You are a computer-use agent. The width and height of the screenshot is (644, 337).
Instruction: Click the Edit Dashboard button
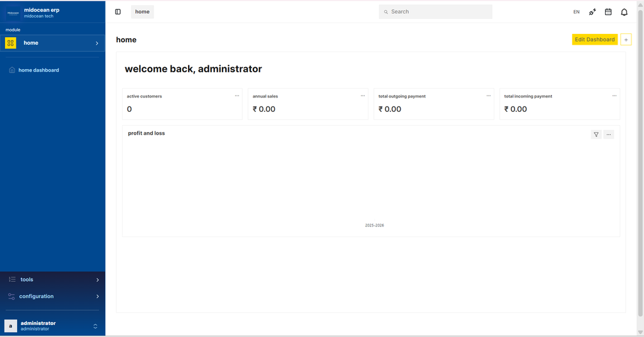pyautogui.click(x=594, y=40)
